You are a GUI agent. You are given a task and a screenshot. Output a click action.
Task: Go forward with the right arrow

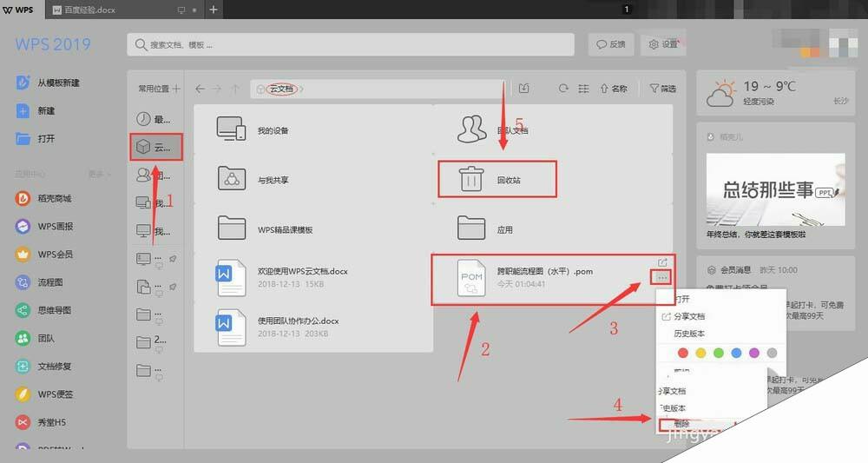point(217,89)
